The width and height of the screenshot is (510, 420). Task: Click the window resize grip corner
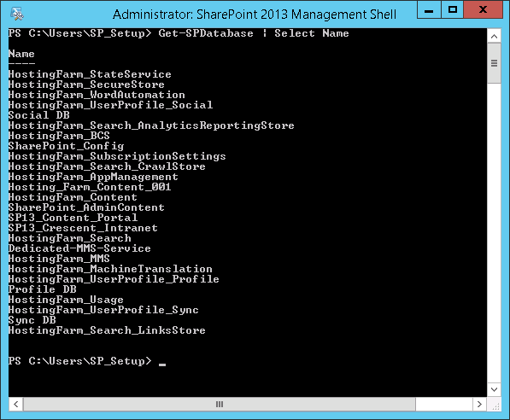coord(495,405)
